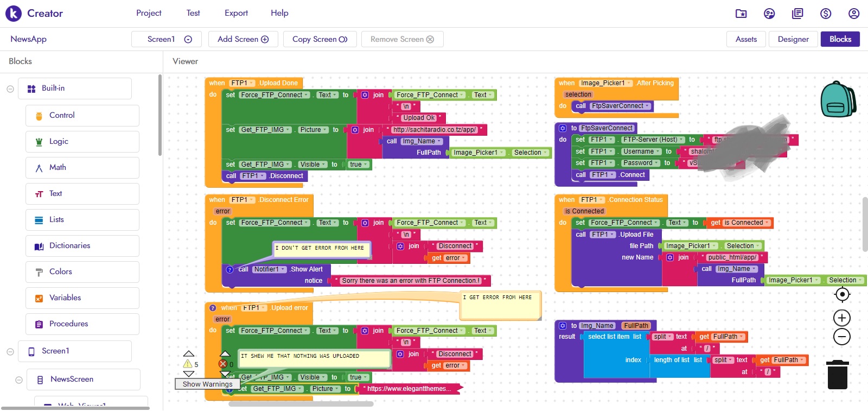Open the Logic blocks category

(82, 142)
